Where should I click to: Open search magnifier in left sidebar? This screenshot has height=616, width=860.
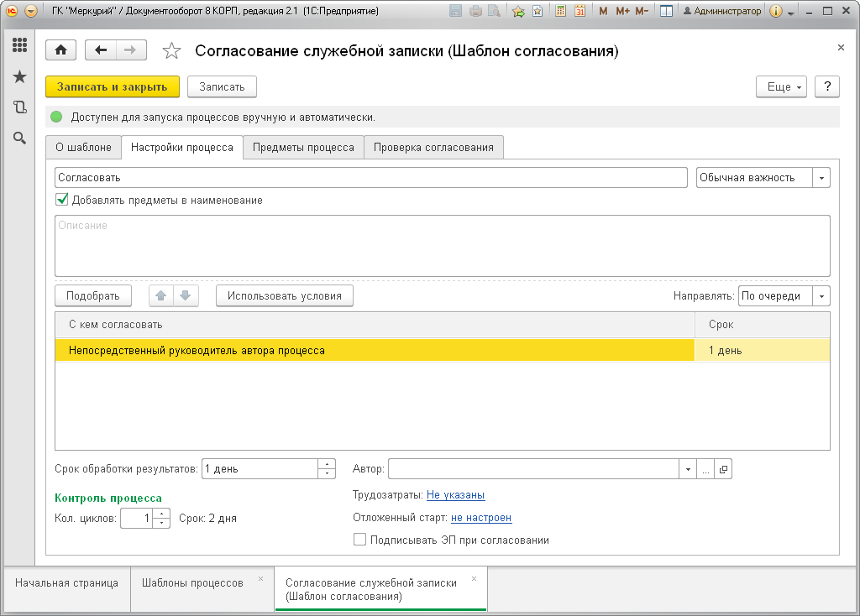(20, 138)
